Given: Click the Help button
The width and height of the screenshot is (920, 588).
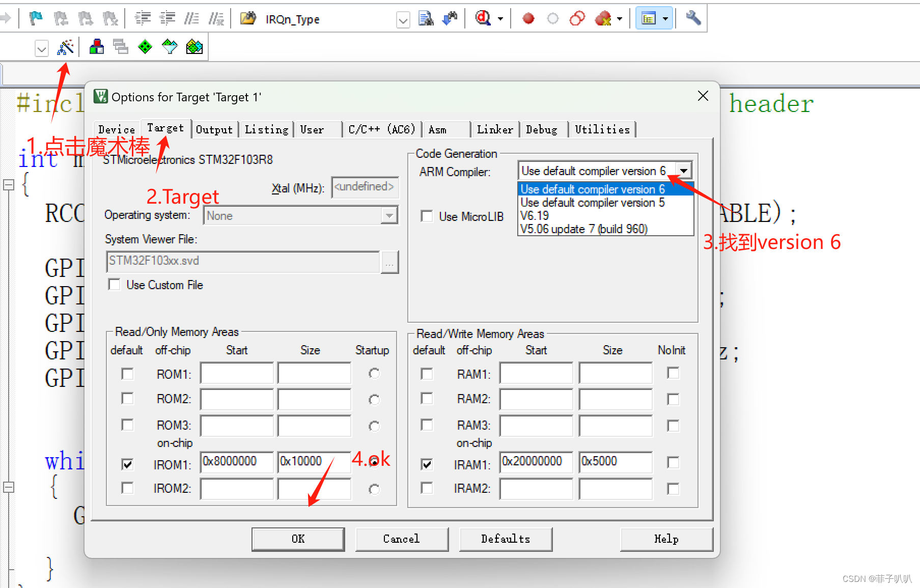Looking at the screenshot, I should pyautogui.click(x=666, y=539).
